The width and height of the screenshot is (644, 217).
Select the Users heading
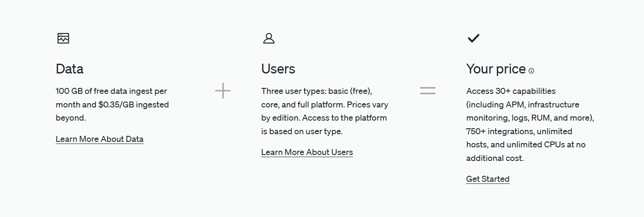click(278, 69)
